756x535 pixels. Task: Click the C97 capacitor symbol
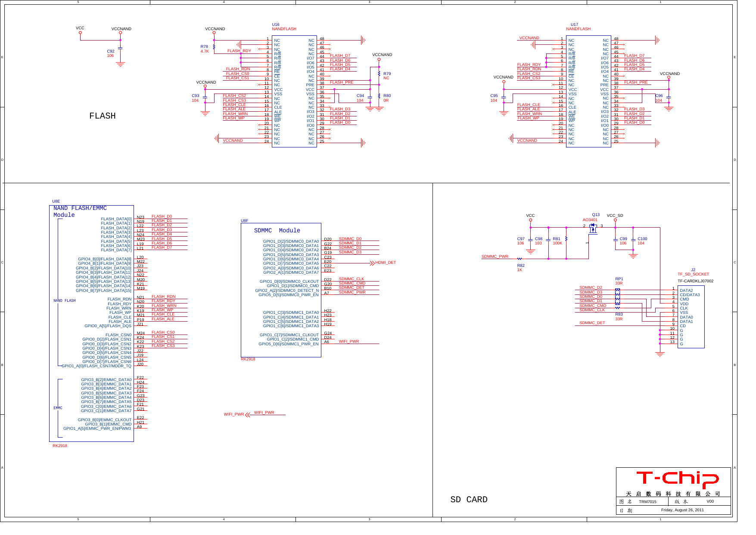coord(530,240)
